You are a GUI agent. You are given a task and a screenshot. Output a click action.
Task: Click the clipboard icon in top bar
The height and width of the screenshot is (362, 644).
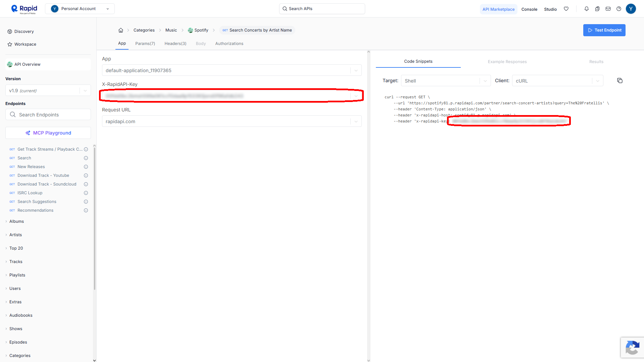[597, 9]
